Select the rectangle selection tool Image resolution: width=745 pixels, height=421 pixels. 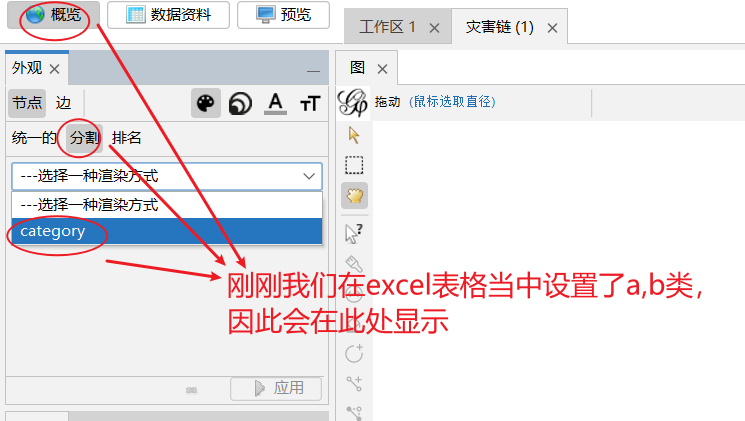click(354, 165)
